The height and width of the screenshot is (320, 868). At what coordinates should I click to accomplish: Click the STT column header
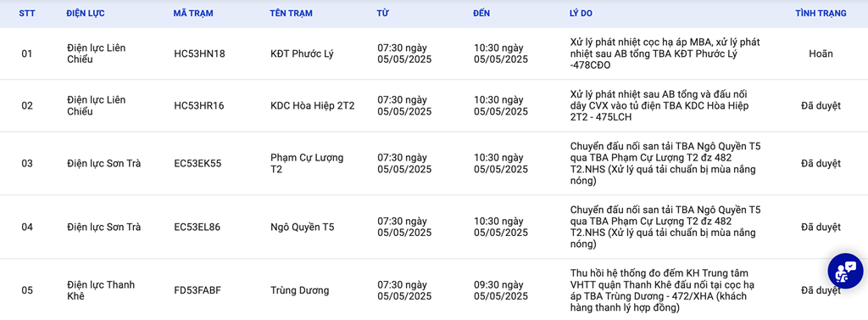27,14
